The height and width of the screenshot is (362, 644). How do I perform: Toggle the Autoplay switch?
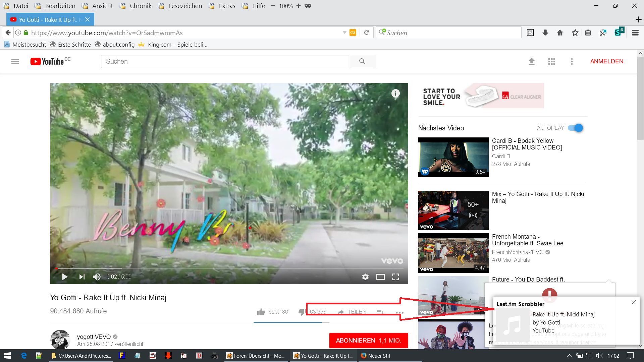[576, 128]
